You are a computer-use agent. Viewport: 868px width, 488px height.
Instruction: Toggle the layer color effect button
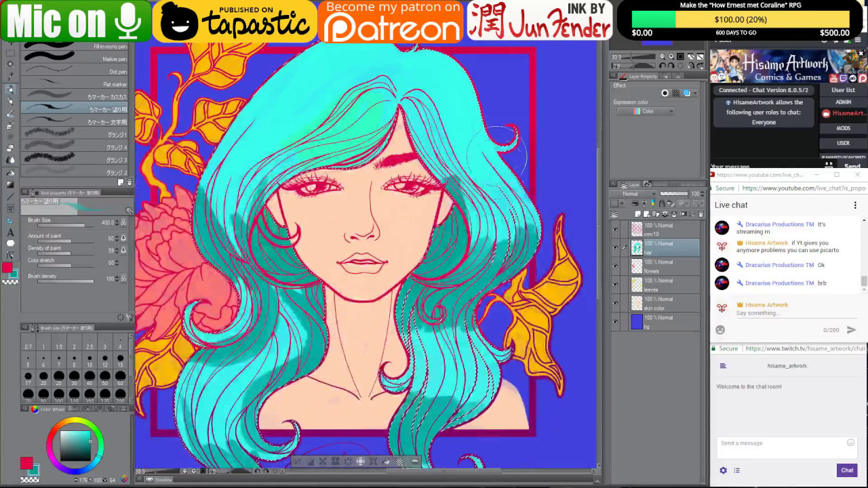click(686, 93)
